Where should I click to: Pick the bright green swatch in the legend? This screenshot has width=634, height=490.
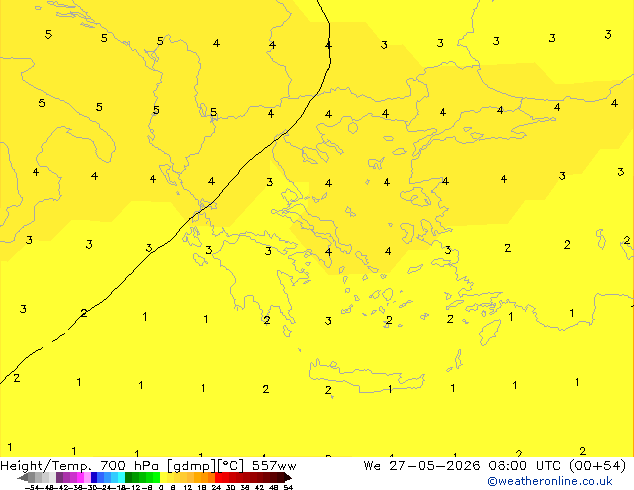pyautogui.click(x=156, y=477)
